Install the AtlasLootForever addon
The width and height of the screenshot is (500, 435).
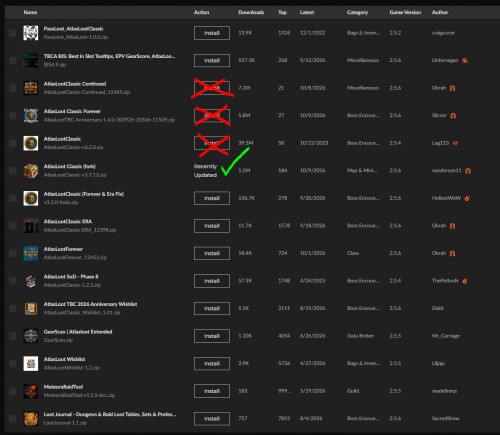pos(212,253)
